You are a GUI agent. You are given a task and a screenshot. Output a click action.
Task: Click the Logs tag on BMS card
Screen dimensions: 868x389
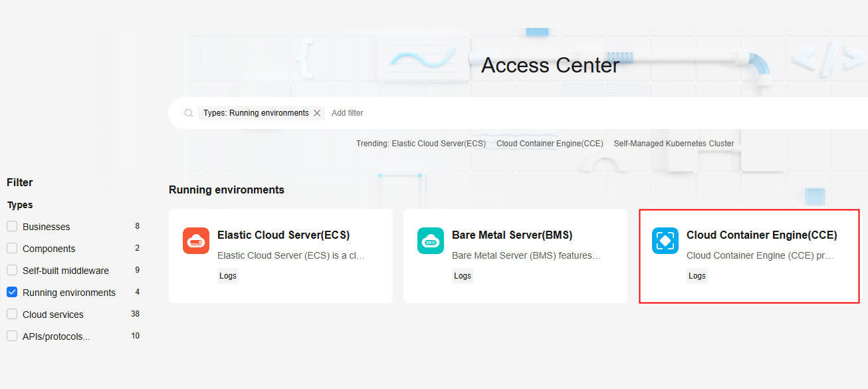tap(463, 276)
